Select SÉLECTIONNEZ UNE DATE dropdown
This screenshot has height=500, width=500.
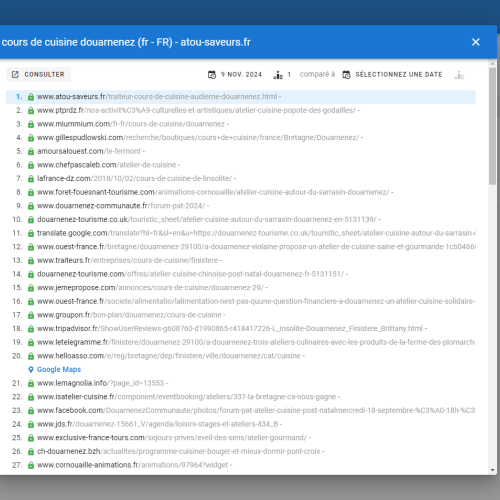tap(399, 74)
